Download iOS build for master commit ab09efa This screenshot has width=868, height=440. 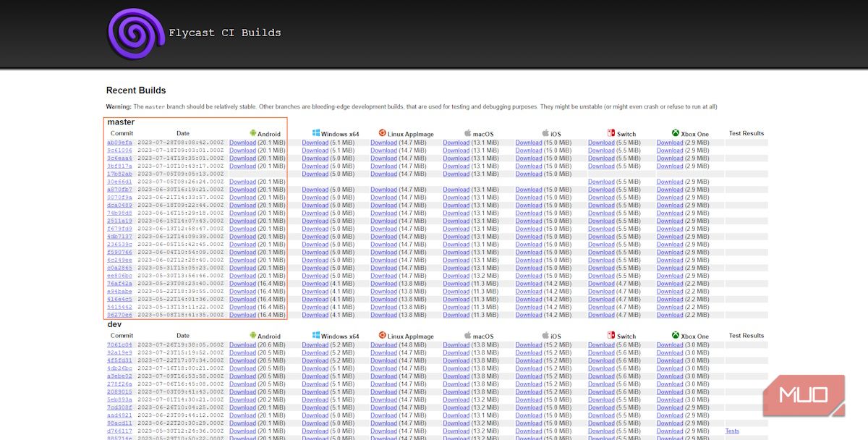529,143
